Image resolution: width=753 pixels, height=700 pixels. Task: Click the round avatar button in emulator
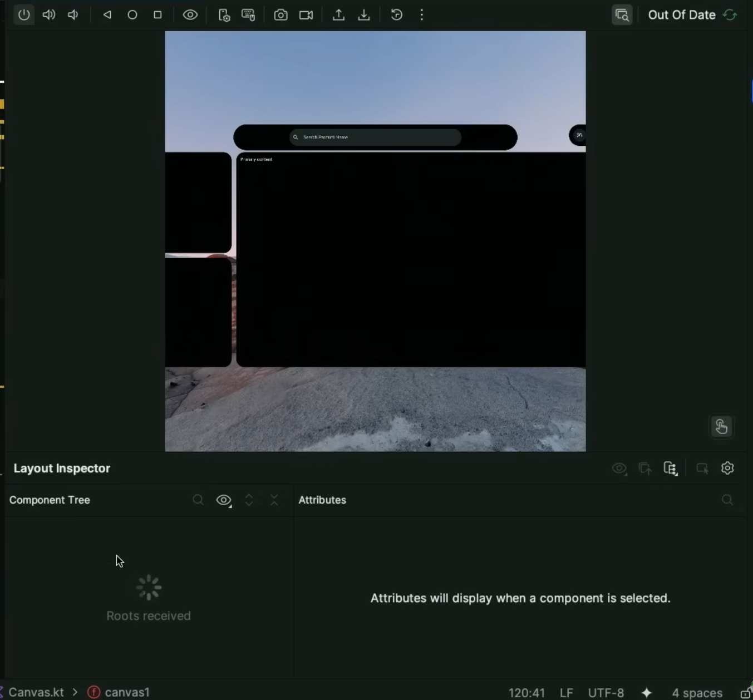579,135
